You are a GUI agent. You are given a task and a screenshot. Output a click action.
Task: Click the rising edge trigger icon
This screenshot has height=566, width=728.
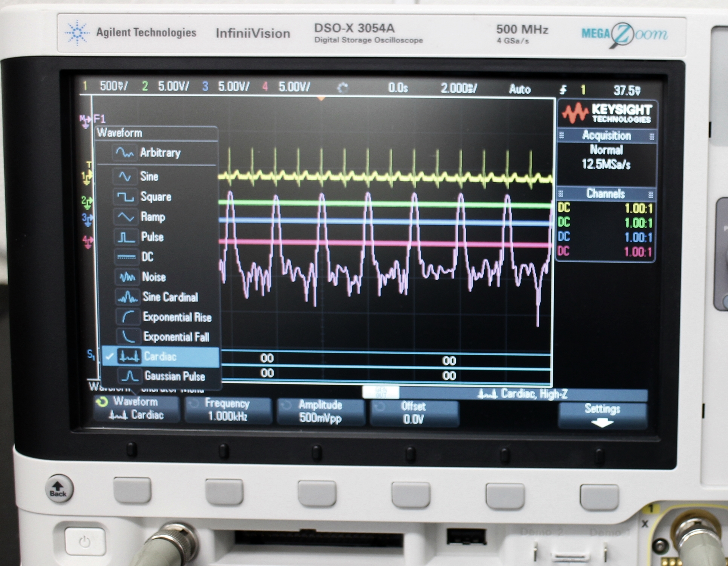tap(563, 90)
